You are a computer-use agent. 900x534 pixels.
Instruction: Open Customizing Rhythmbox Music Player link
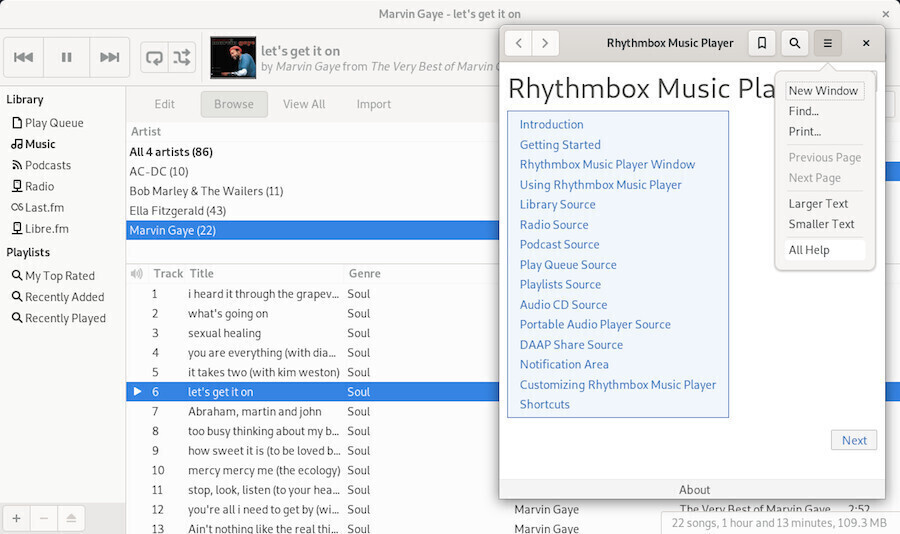click(x=618, y=385)
